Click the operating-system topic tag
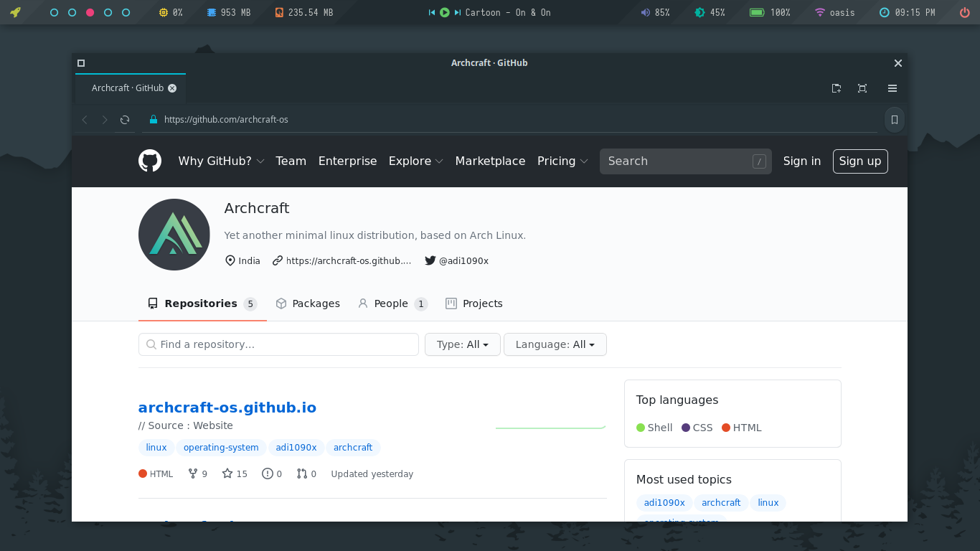980x551 pixels. click(x=221, y=447)
